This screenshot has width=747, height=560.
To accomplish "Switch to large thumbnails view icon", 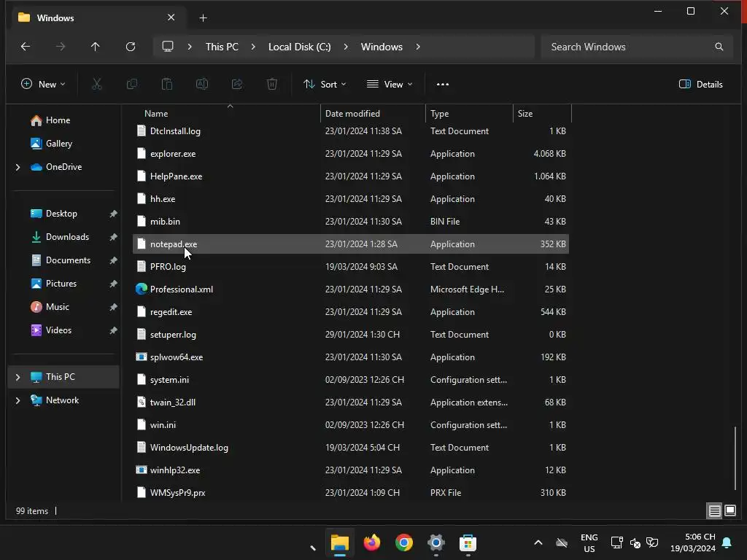I will pos(729,511).
